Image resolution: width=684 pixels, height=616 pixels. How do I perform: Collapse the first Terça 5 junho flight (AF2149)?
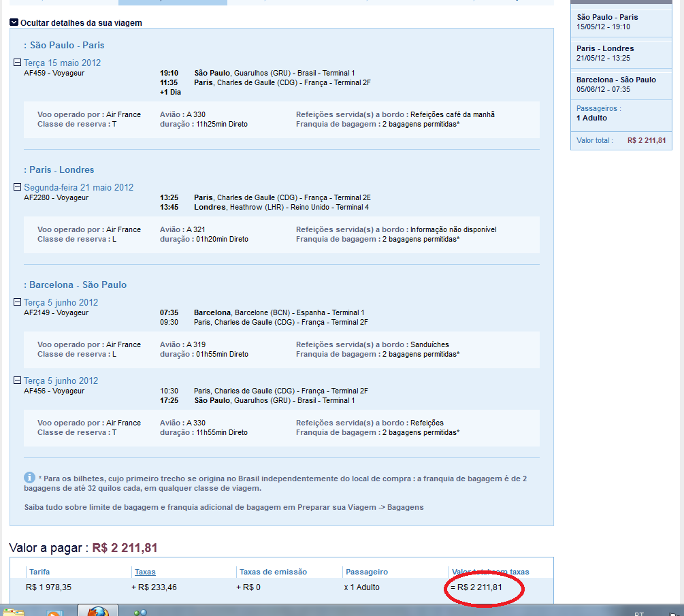(18, 302)
